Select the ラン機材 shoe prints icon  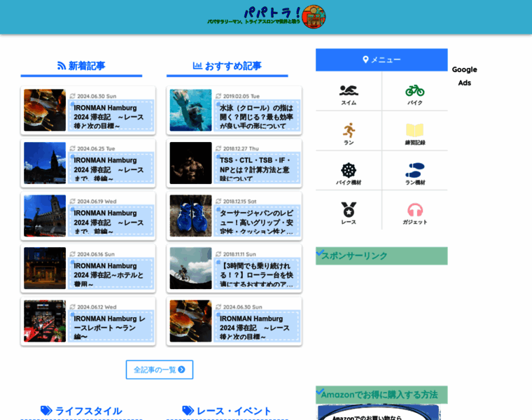click(x=414, y=170)
